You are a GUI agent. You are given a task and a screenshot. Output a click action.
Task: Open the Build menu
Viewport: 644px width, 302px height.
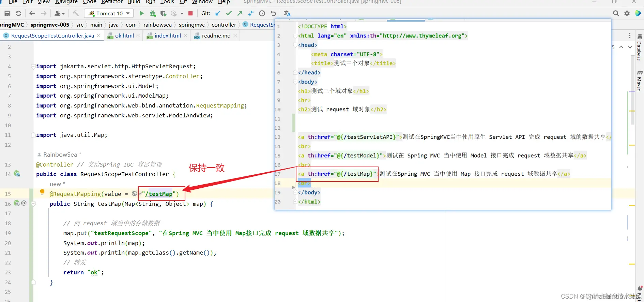134,2
